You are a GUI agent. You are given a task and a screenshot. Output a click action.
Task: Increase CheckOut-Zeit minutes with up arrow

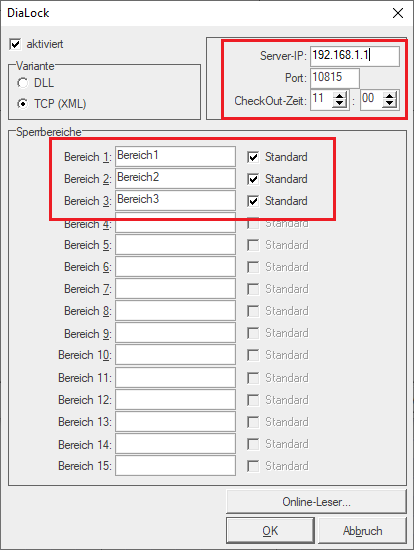(x=389, y=96)
